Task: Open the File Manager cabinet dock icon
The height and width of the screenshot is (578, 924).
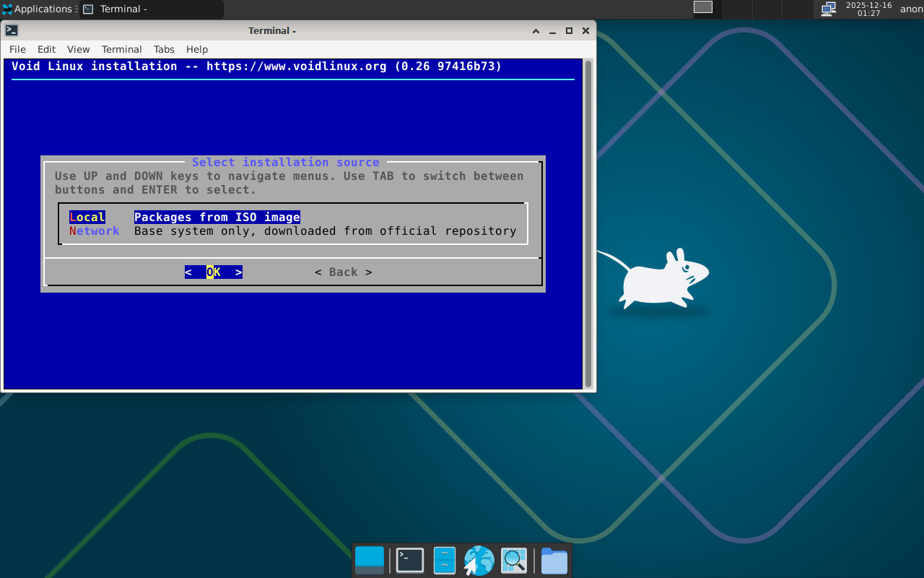Action: 444,561
